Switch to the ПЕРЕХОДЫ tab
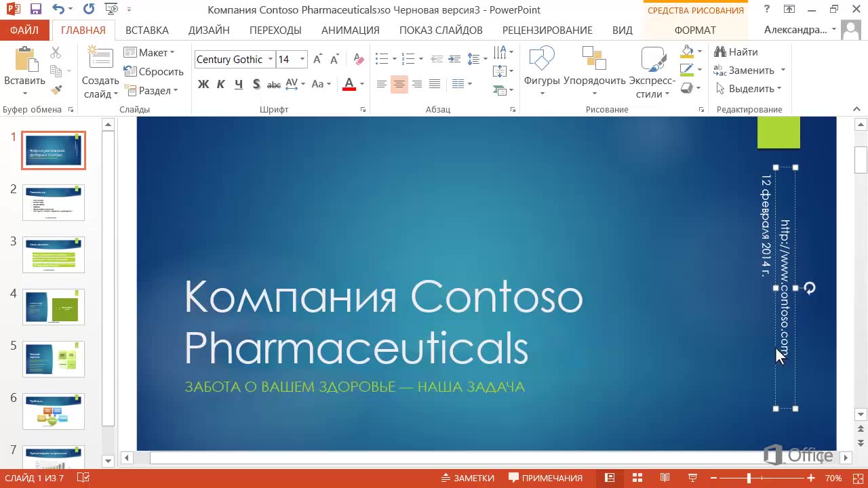Screen dimensions: 868x488 coord(275,30)
